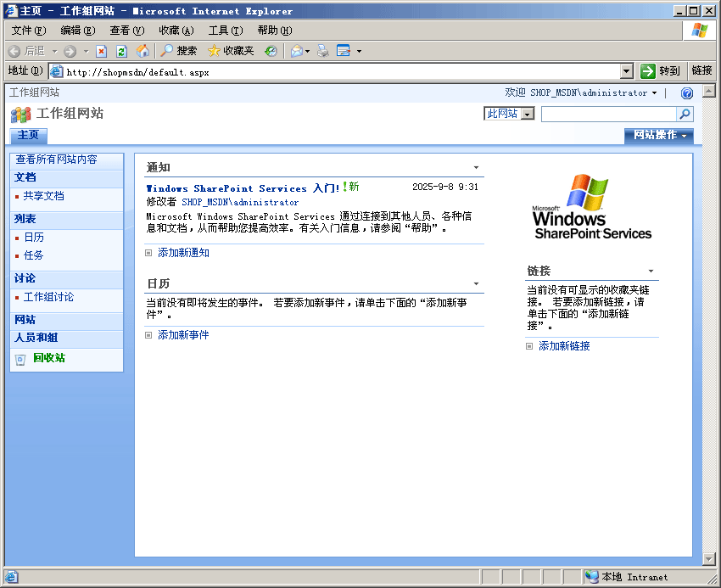Open the Back button history dropdown arrow

click(x=55, y=51)
